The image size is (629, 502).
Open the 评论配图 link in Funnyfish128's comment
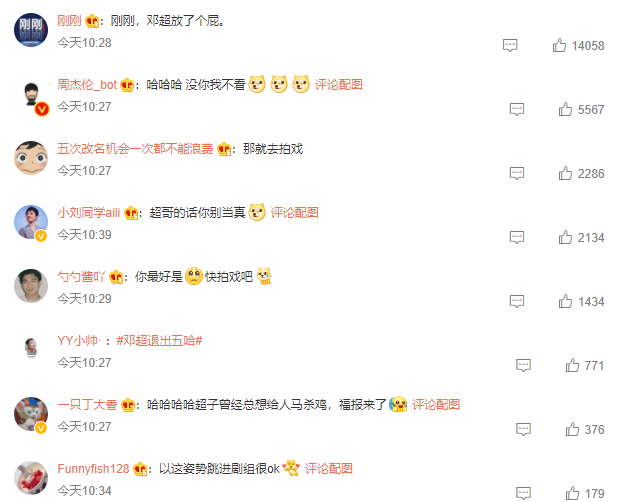[329, 469]
